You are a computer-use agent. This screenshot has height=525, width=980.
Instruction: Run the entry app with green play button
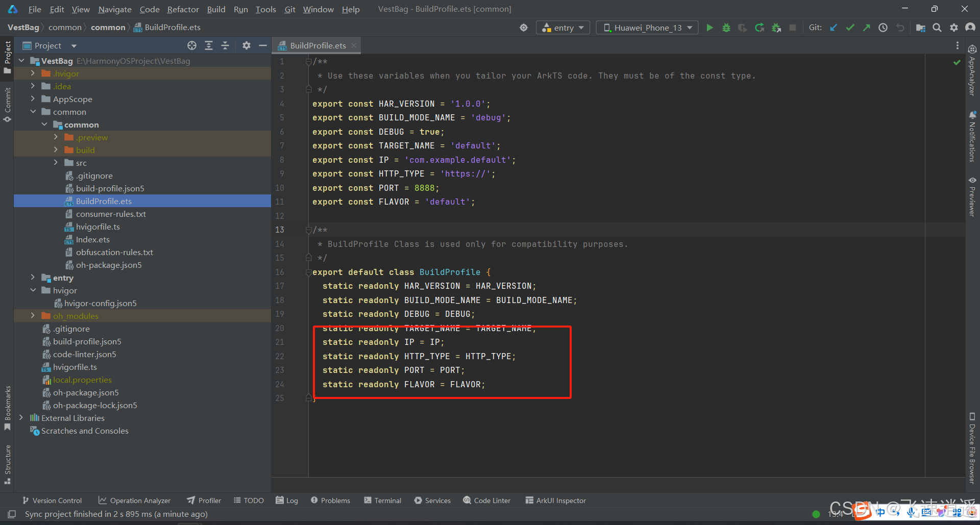pyautogui.click(x=709, y=28)
